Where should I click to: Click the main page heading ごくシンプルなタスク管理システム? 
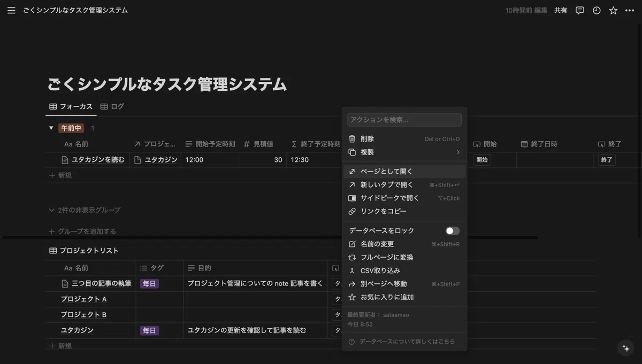click(167, 84)
